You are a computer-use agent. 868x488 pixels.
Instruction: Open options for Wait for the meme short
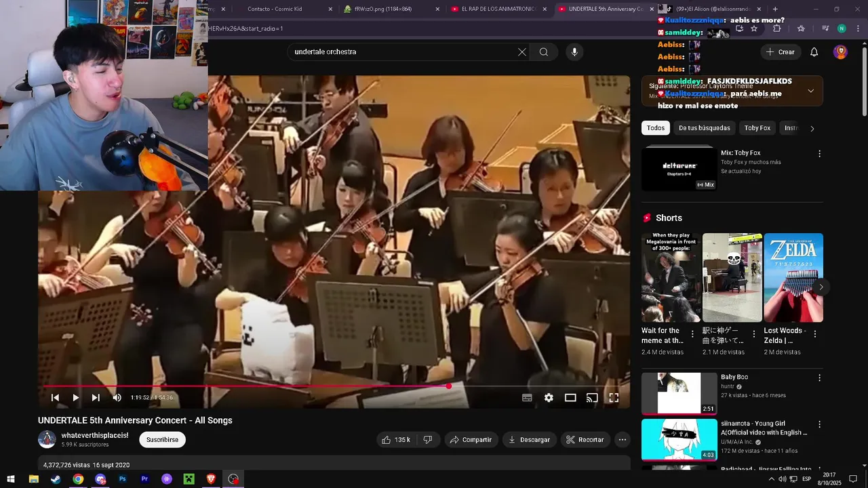point(692,334)
